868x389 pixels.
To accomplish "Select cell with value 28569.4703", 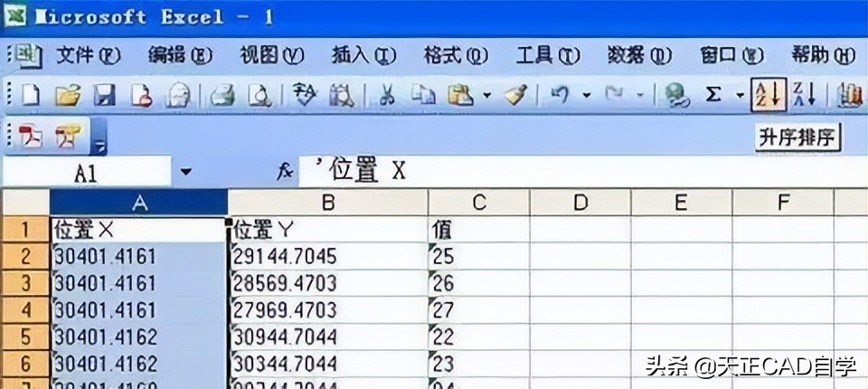I will pyautogui.click(x=327, y=282).
